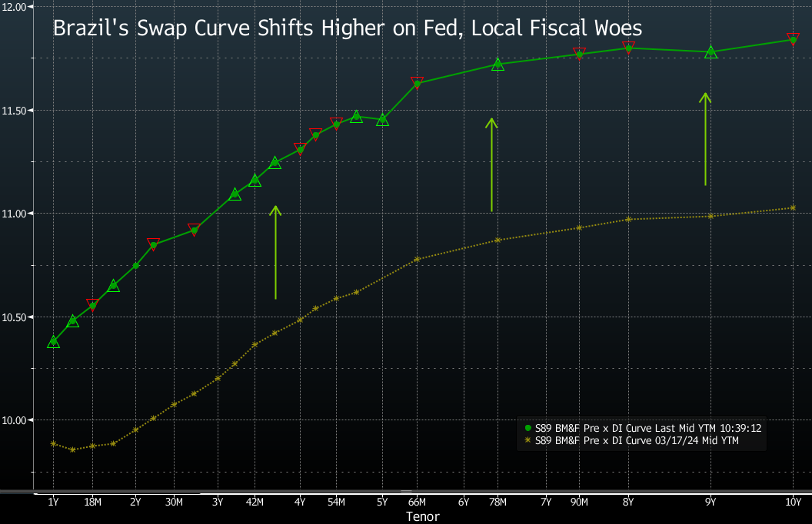812x524 pixels.
Task: Click the 11.50 y-axis label
Action: [x=14, y=111]
